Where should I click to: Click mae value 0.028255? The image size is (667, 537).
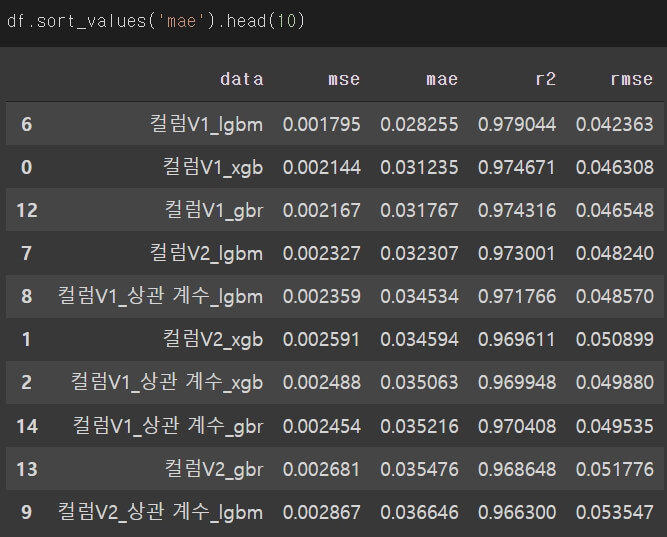419,124
